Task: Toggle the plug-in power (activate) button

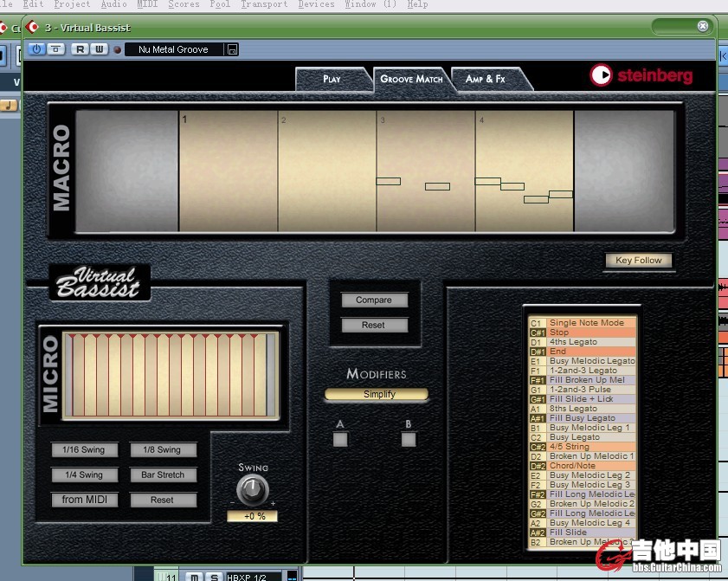Action: (36, 49)
